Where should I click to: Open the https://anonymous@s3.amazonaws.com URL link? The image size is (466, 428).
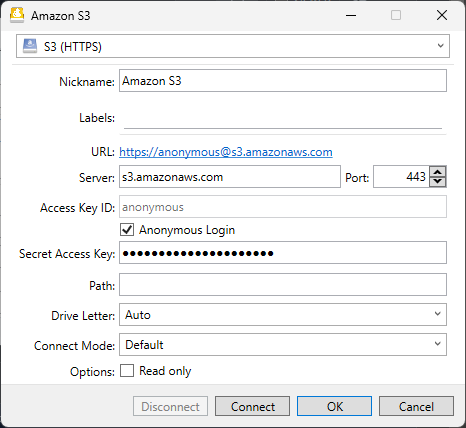226,152
